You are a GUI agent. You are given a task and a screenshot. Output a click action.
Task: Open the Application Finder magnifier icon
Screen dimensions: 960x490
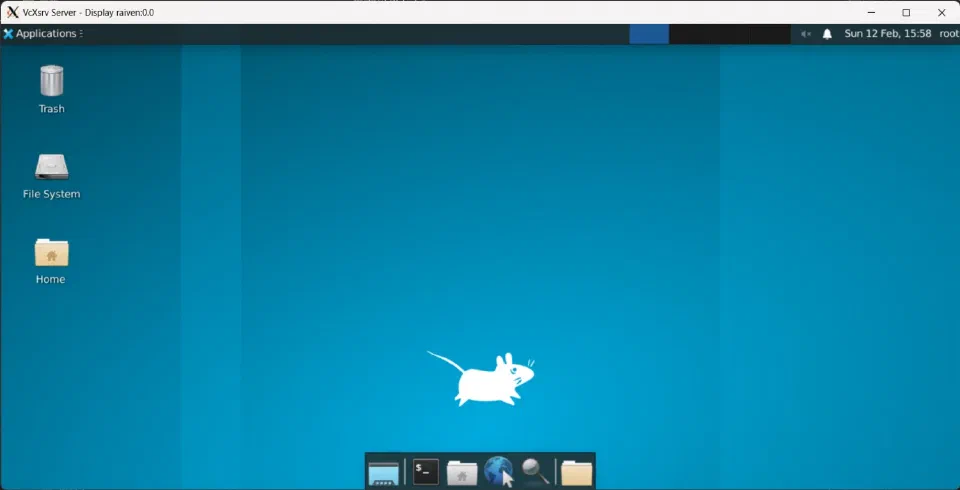pos(534,472)
